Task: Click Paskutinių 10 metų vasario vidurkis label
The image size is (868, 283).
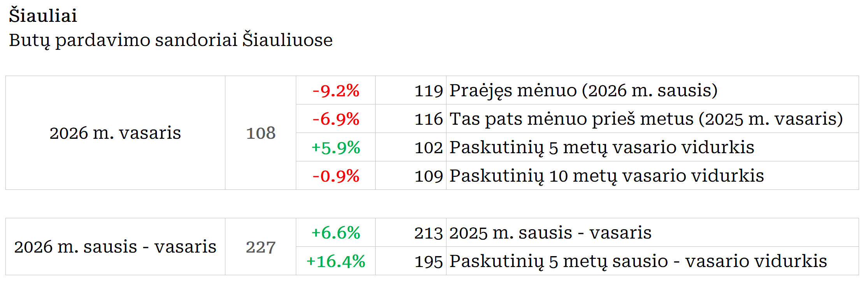Action: tap(606, 176)
